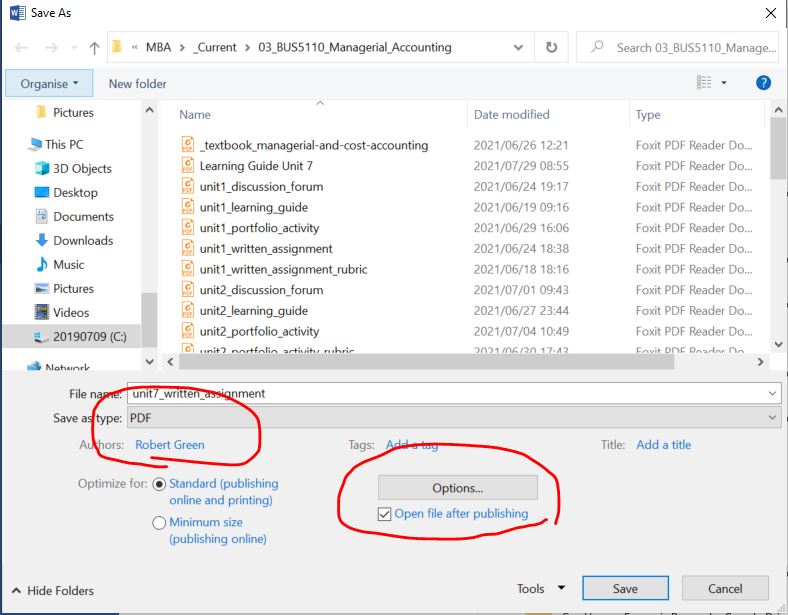Image resolution: width=788 pixels, height=615 pixels.
Task: Select unit2_discussion_forum file icon
Action: [187, 289]
